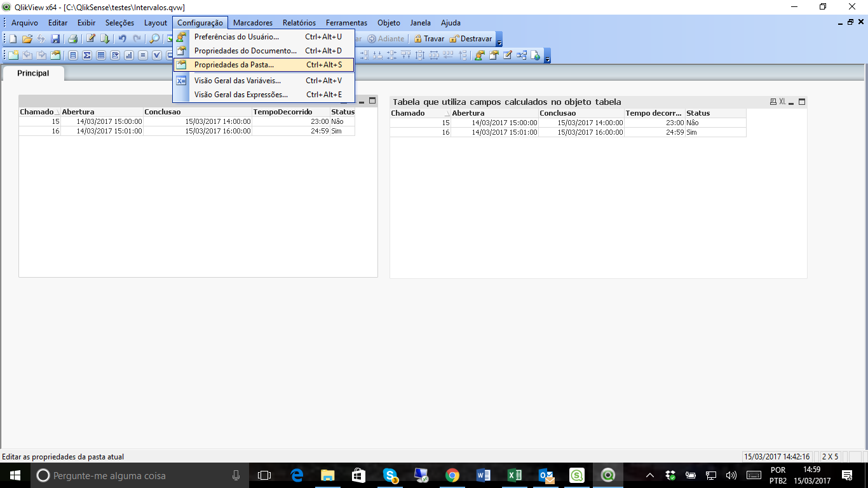Open the Editar menu
The image size is (868, 488).
58,22
